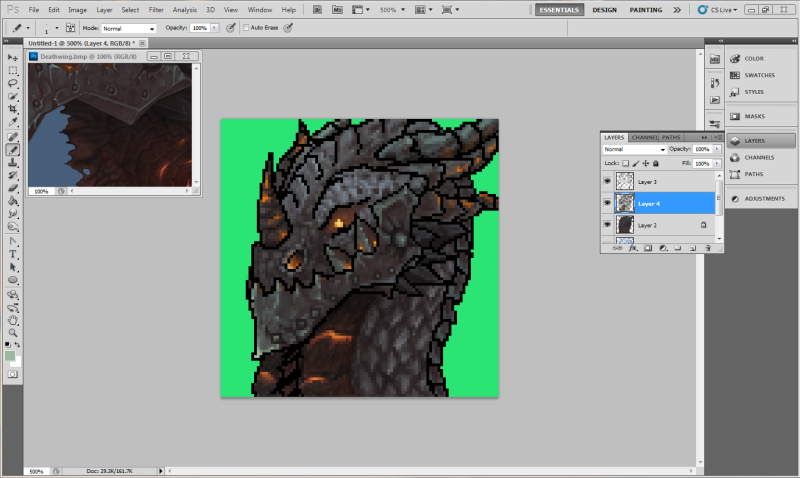Select the Dodge tool

click(13, 227)
